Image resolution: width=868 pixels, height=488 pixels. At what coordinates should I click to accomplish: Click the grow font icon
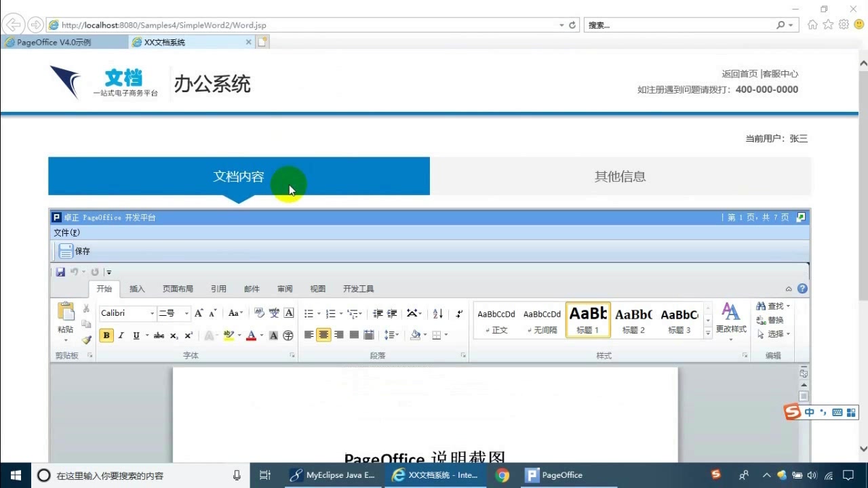199,313
